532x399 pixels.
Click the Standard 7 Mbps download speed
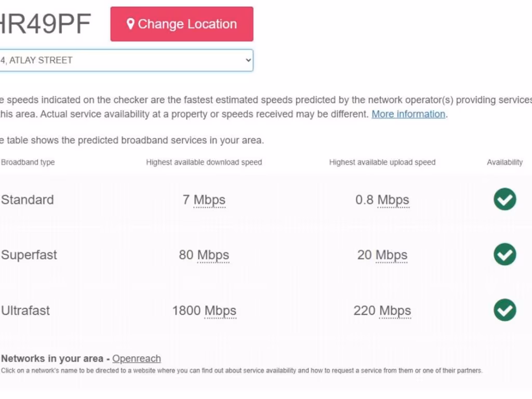click(x=204, y=199)
